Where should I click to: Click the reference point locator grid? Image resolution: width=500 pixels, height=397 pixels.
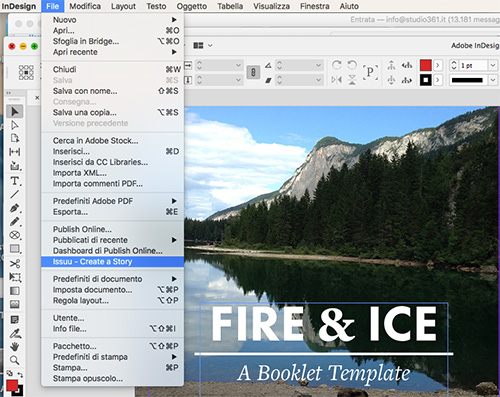26,72
